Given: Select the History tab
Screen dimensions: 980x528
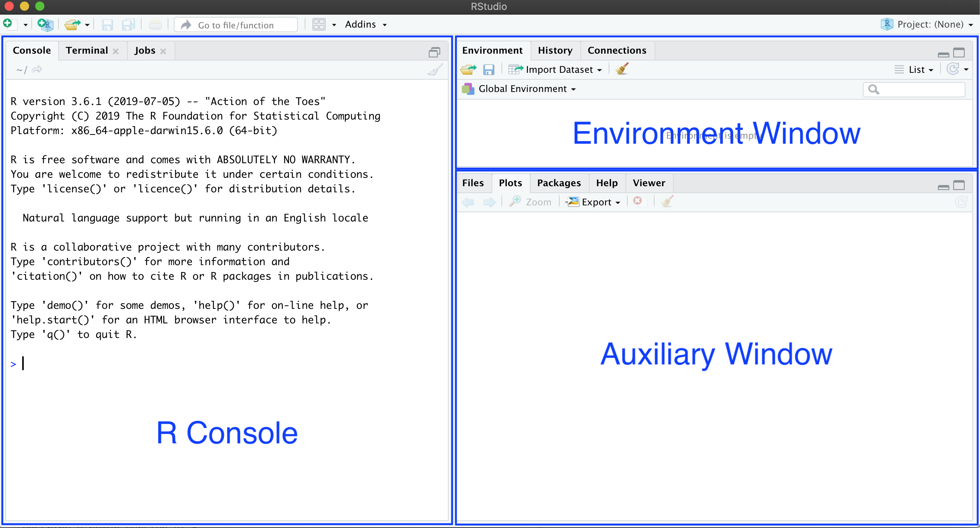Looking at the screenshot, I should click(x=555, y=51).
